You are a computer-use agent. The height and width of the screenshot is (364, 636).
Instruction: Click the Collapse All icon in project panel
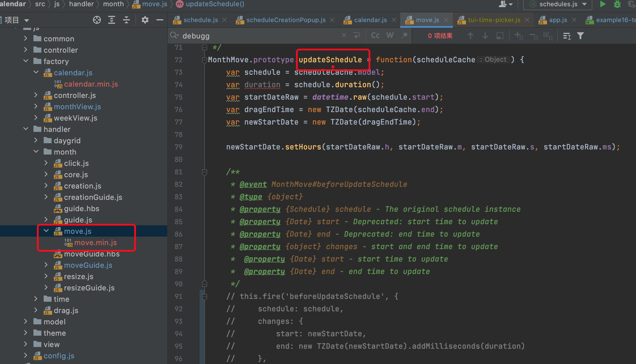coord(126,20)
